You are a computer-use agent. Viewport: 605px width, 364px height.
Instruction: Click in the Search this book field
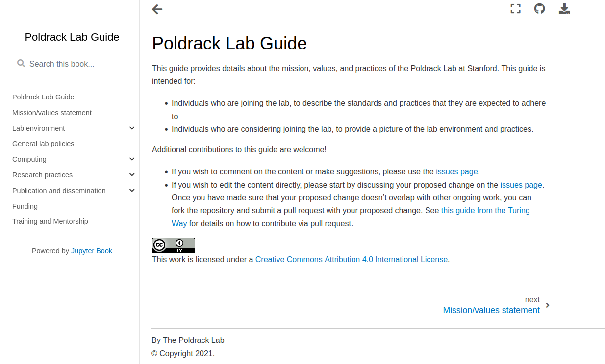[78, 64]
